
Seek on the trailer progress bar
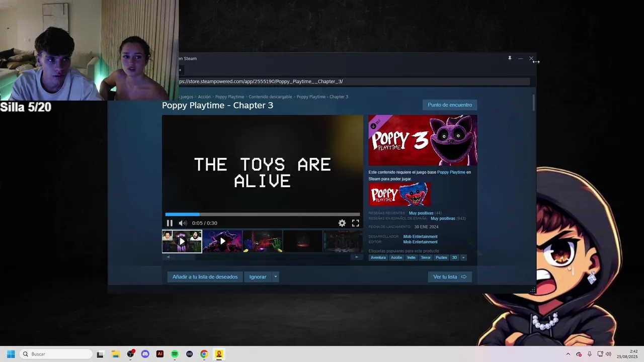pyautogui.click(x=263, y=214)
